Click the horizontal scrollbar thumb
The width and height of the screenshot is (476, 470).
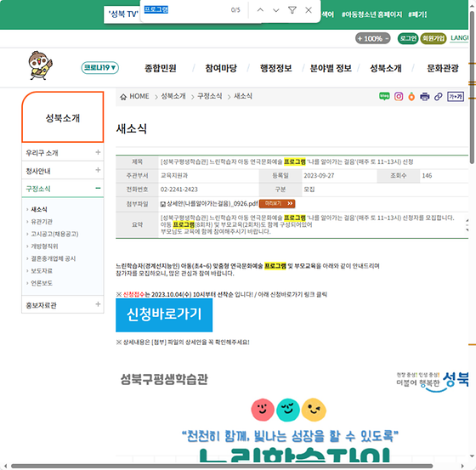(222, 466)
